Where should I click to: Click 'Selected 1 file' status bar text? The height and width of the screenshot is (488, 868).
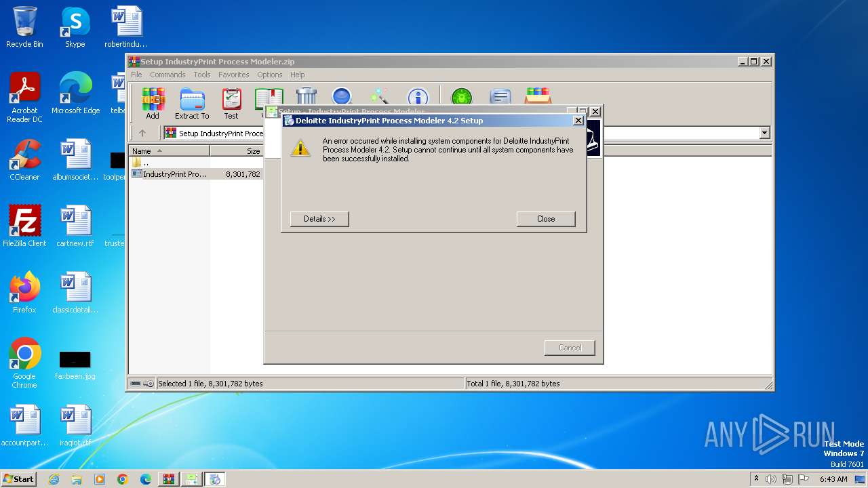point(210,384)
